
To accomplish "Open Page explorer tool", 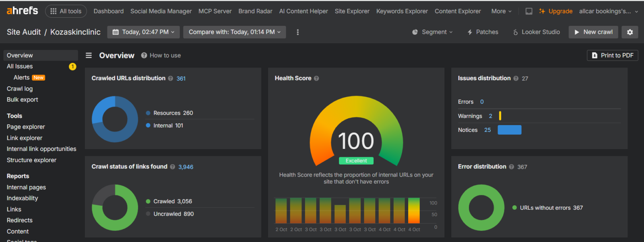I will (26, 127).
